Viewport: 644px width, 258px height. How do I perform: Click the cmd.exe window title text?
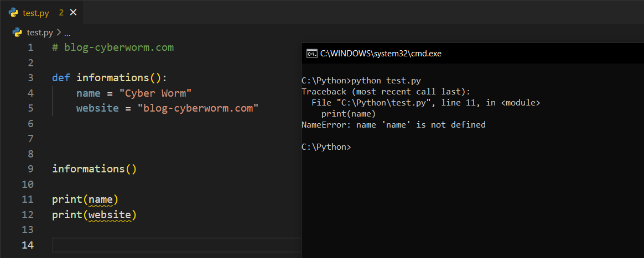tap(382, 54)
